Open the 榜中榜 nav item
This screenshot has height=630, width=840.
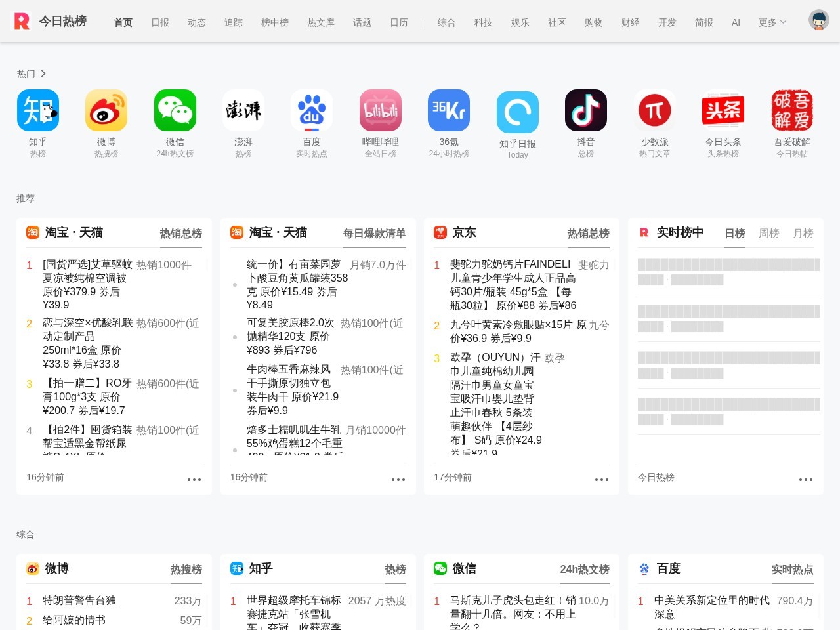(x=275, y=22)
